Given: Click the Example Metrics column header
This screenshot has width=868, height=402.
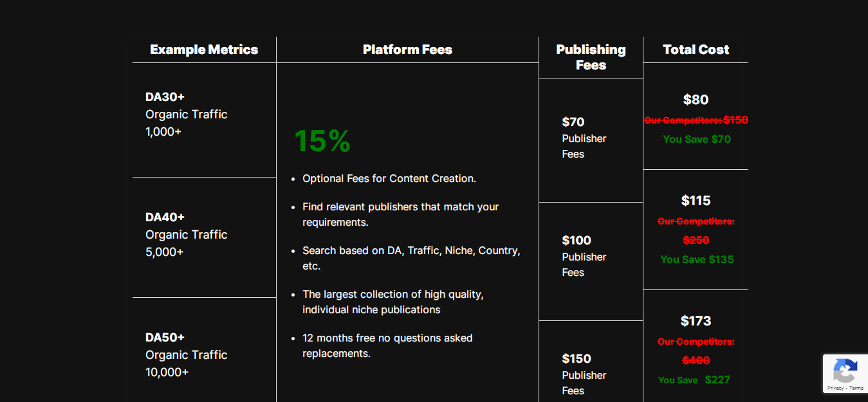Looking at the screenshot, I should [204, 50].
